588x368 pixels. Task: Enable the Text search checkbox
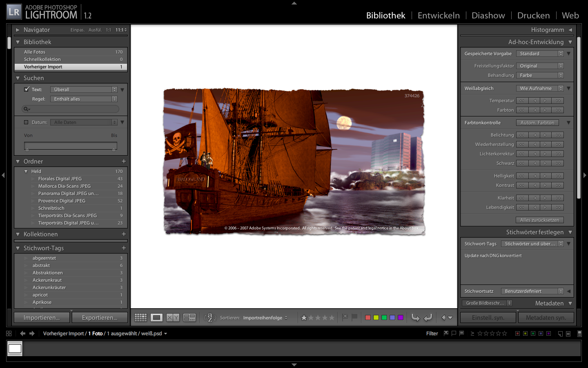[27, 89]
